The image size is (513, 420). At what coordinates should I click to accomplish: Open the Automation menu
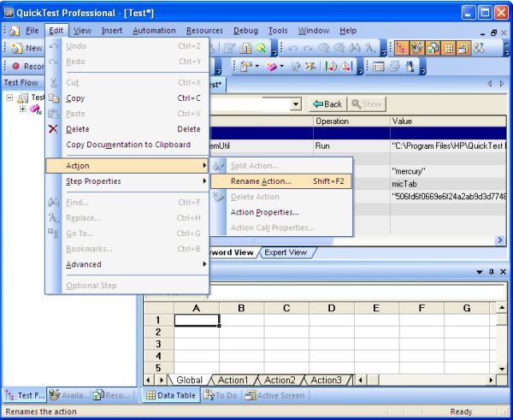point(154,31)
